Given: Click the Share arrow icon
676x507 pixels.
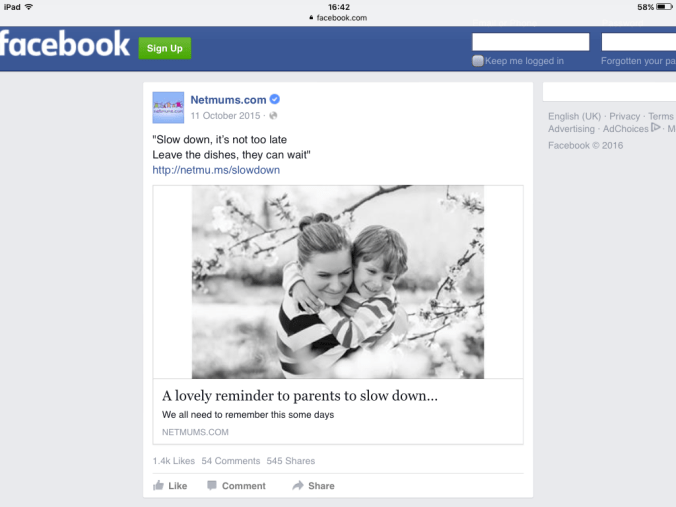Looking at the screenshot, I should (298, 485).
